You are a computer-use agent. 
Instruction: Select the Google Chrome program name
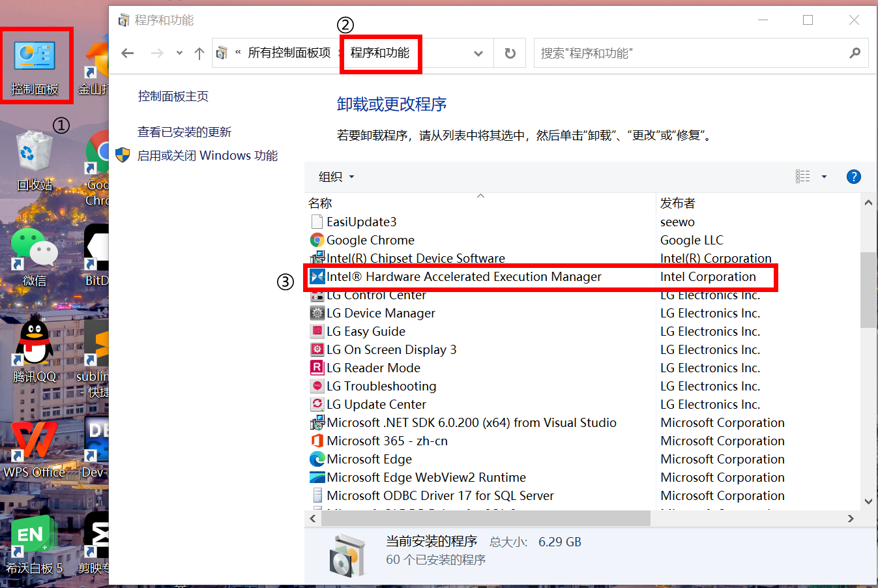point(370,240)
